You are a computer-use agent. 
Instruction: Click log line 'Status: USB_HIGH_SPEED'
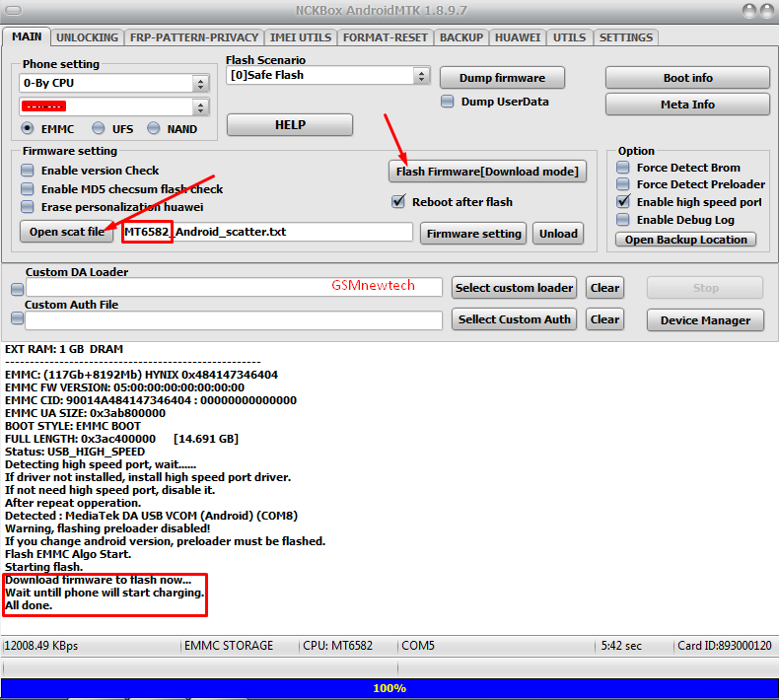pos(75,452)
